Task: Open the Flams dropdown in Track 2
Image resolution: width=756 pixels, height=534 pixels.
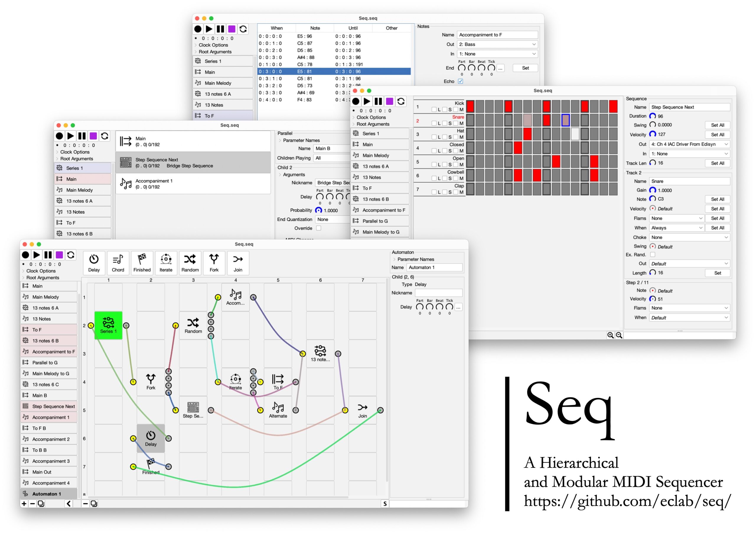Action: [x=676, y=218]
